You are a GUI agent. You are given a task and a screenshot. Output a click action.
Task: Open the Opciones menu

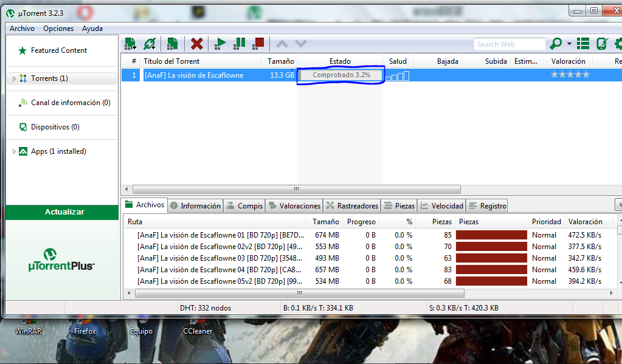click(58, 29)
